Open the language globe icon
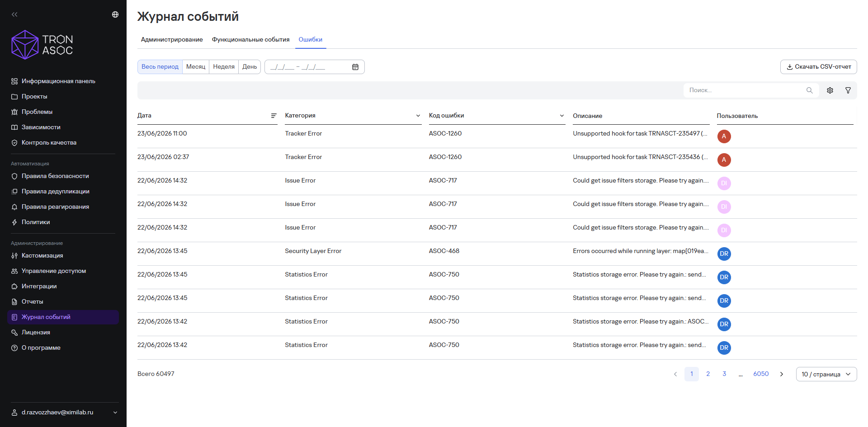This screenshot has height=427, width=868. tap(115, 14)
